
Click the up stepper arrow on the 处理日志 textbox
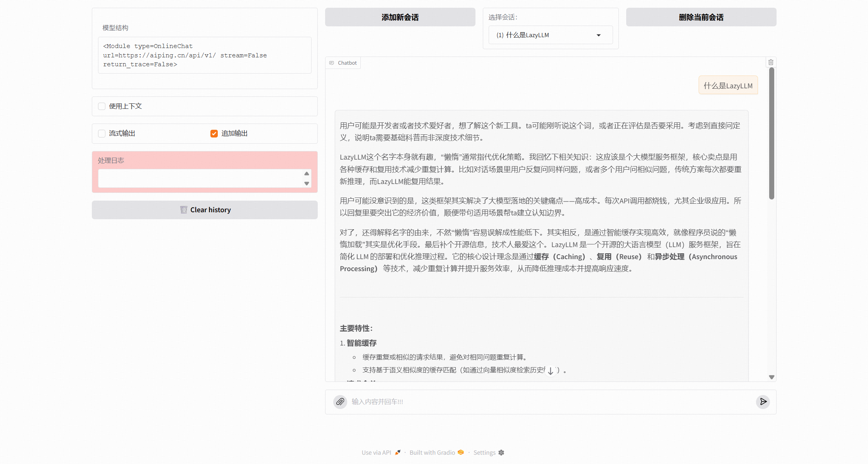tap(307, 174)
